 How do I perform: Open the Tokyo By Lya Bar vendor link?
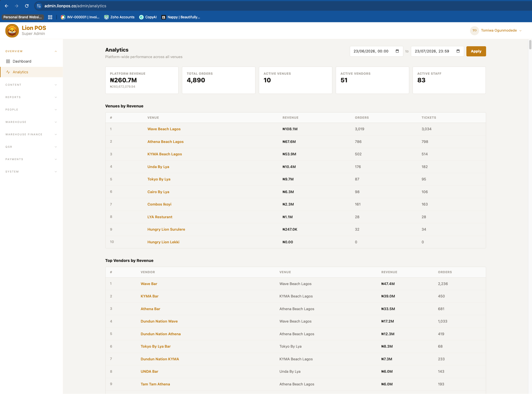[155, 347]
